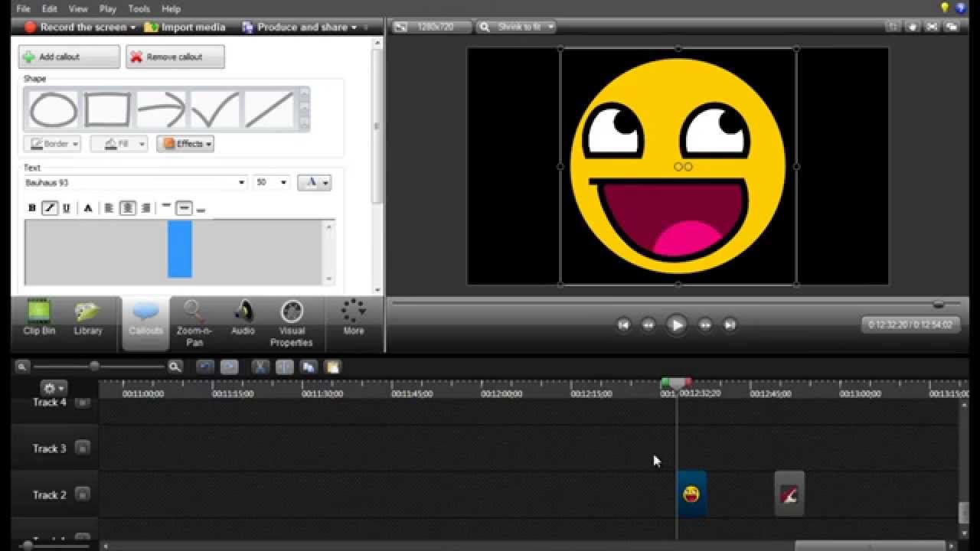Image resolution: width=980 pixels, height=551 pixels.
Task: Open the Edit menu
Action: pyautogui.click(x=50, y=9)
